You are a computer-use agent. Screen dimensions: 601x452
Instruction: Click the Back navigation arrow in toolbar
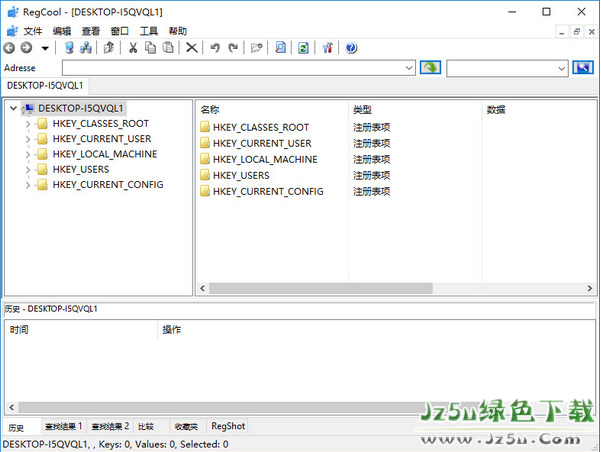click(9, 48)
